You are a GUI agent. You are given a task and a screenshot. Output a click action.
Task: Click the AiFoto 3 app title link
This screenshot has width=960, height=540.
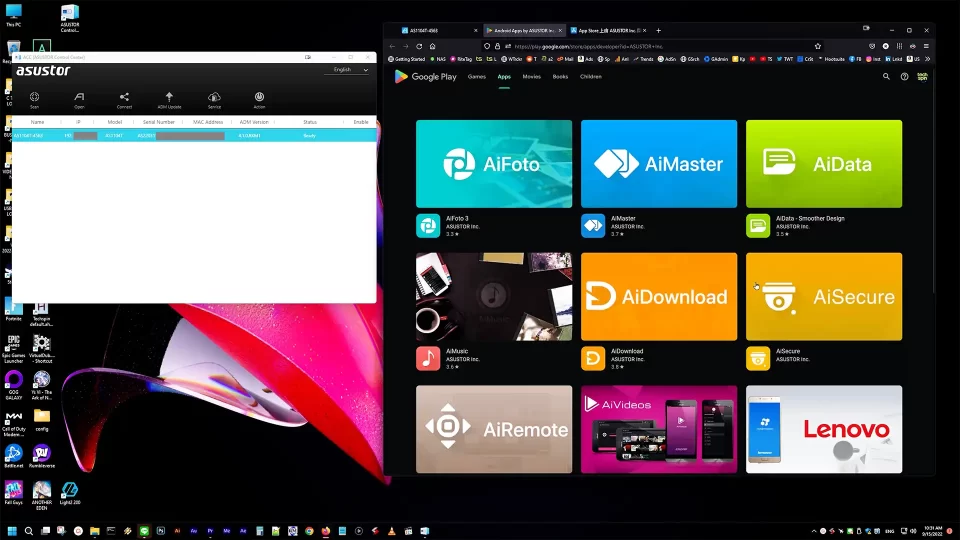coord(457,218)
